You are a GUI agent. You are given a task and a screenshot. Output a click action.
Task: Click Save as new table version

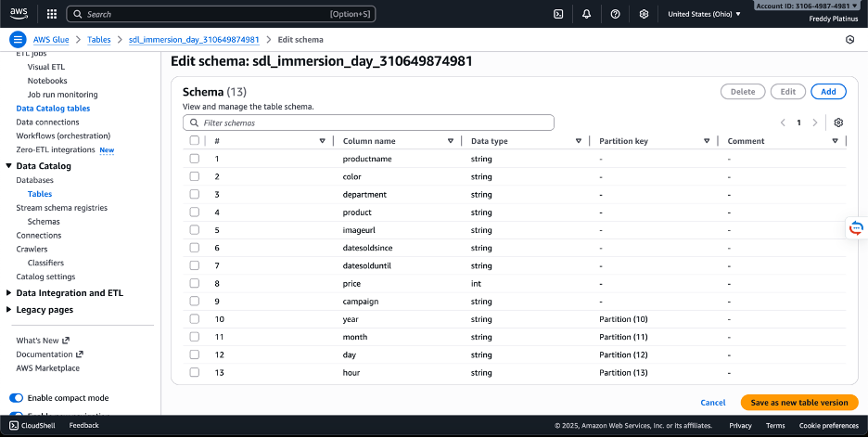tap(799, 403)
